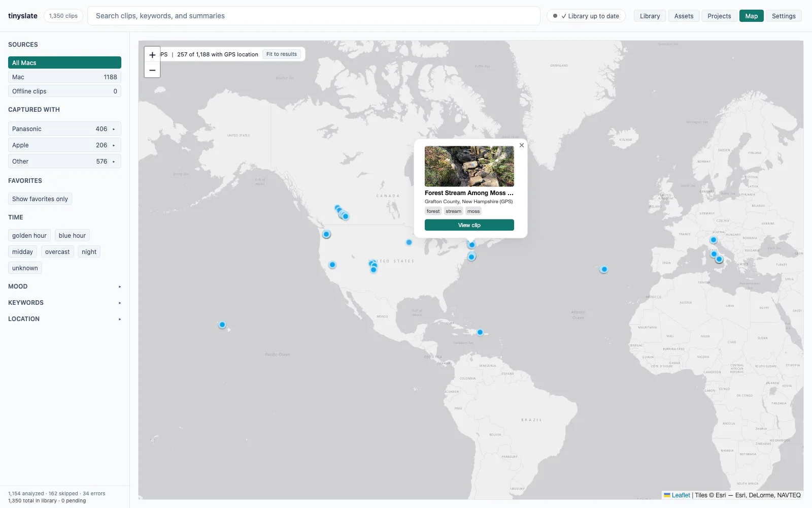Screen dimensions: 812x508
Task: Switch to the Assets tab
Action: 684,16
